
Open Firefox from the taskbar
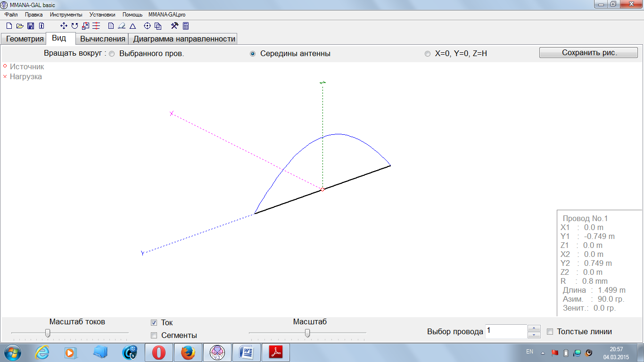188,352
